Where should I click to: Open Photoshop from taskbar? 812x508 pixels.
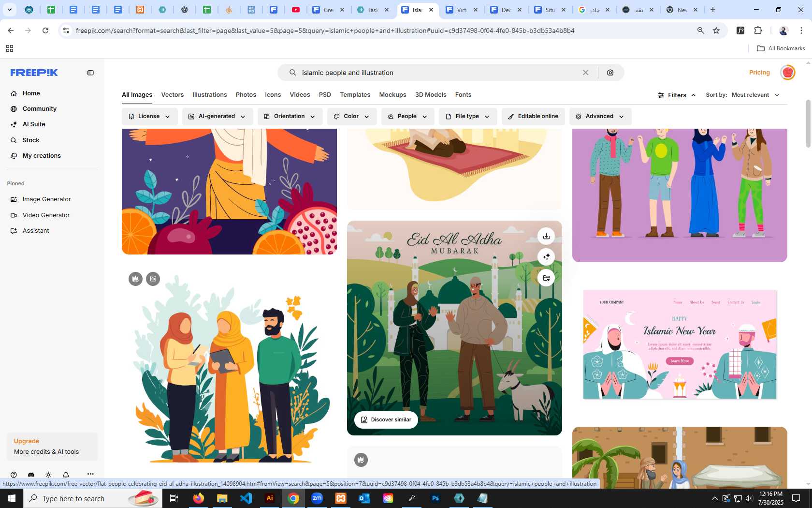(435, 498)
